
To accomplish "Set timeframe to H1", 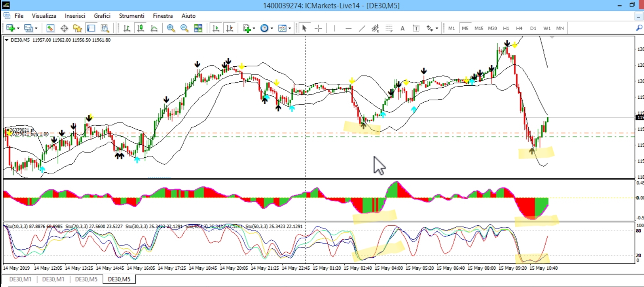I will [x=506, y=28].
